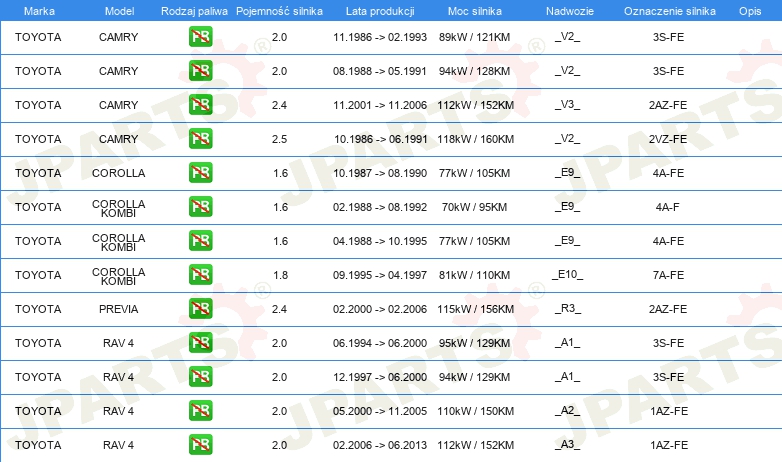Screen dimensions: 782x462
Task: Click petrol fuel icon in Camry 3S-FE 89kW row
Action: coord(200,37)
